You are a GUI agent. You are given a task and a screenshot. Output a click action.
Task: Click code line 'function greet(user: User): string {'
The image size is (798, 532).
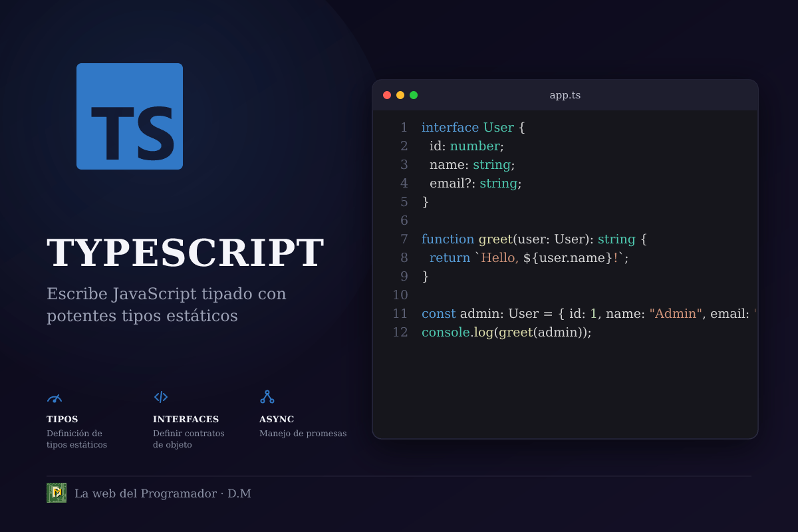[x=535, y=239]
